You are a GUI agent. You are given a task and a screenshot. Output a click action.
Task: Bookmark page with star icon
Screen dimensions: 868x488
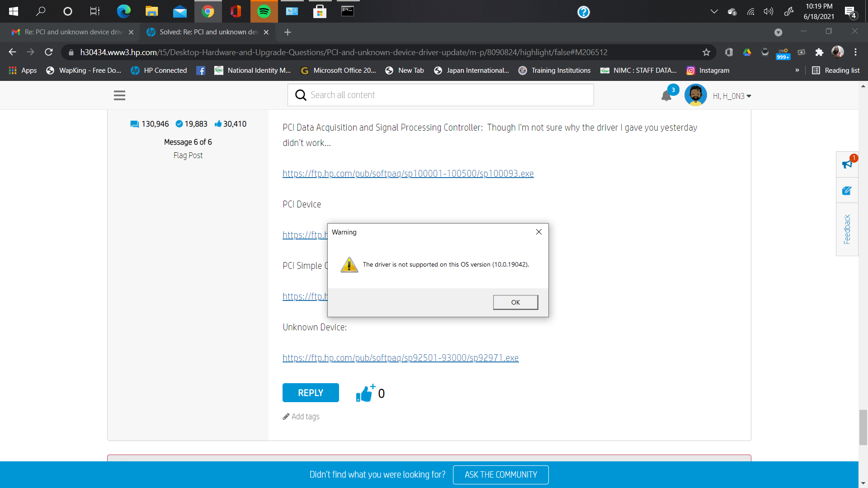coord(706,52)
